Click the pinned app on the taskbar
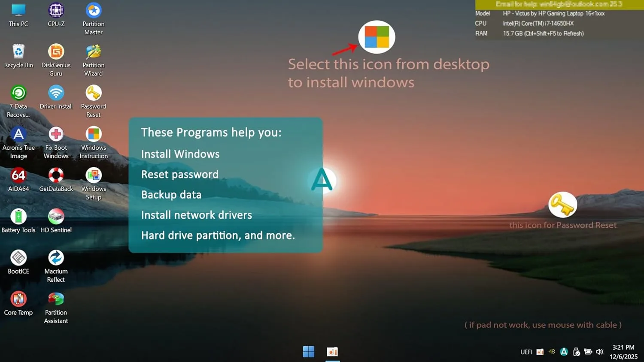The width and height of the screenshot is (644, 362). tap(332, 352)
